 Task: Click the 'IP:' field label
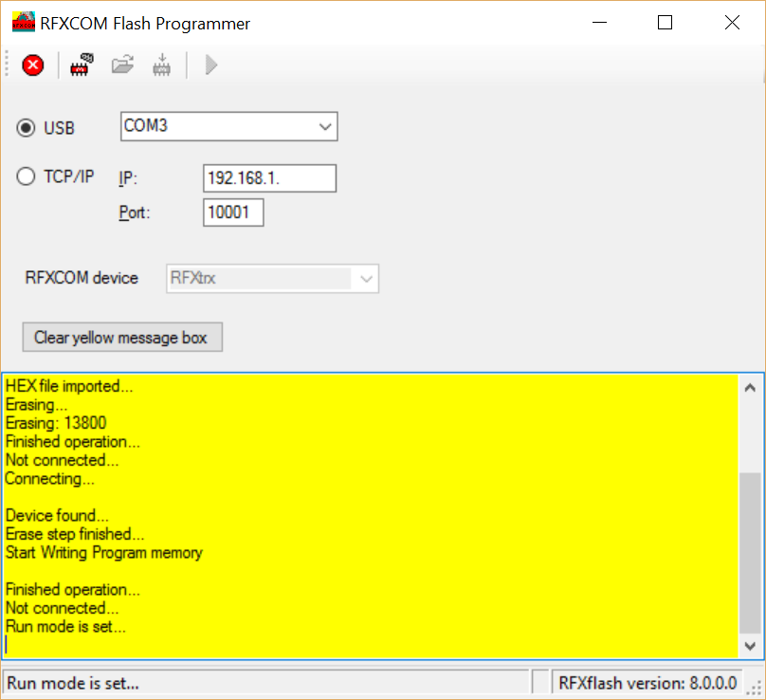(x=128, y=178)
